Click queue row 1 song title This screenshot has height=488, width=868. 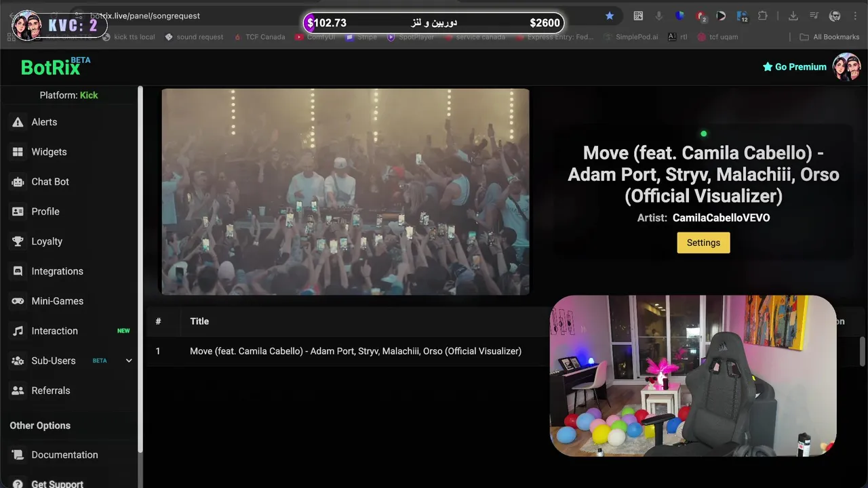355,351
